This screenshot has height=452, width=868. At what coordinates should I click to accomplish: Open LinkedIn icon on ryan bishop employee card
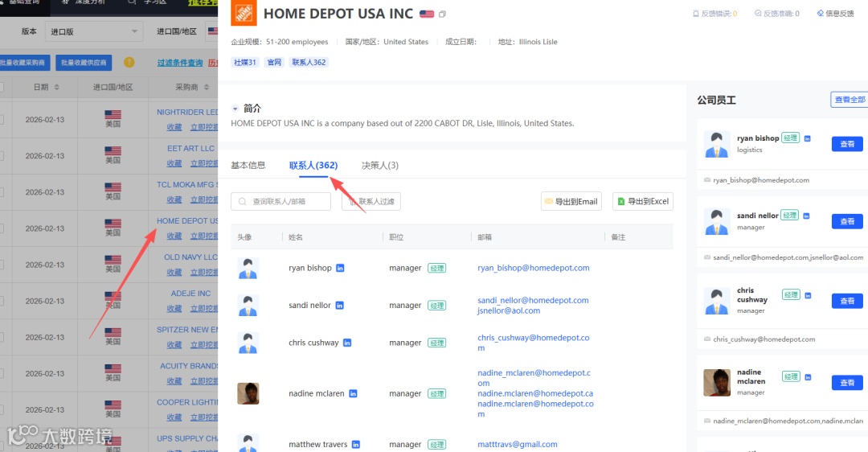(807, 138)
